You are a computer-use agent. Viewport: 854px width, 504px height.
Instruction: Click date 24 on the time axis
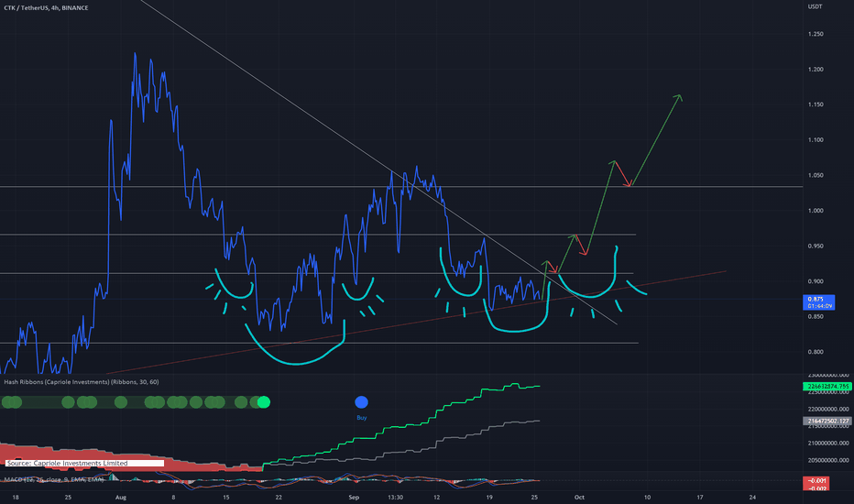[x=752, y=497]
